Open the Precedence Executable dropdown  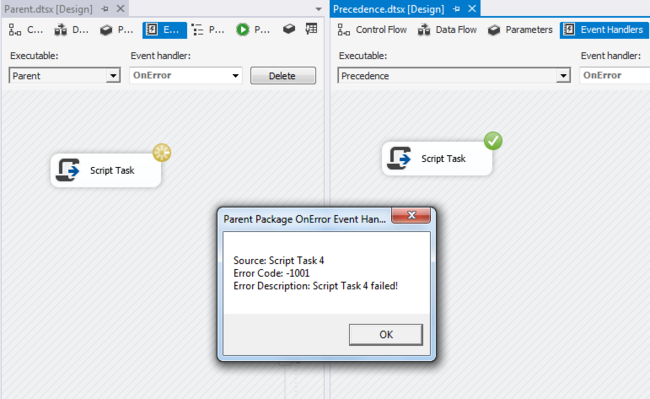tap(563, 76)
